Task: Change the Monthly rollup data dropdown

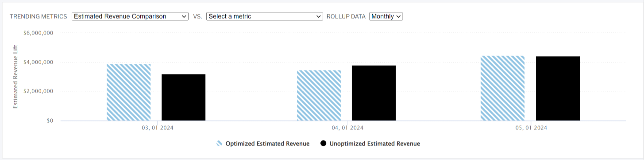Action: [386, 16]
